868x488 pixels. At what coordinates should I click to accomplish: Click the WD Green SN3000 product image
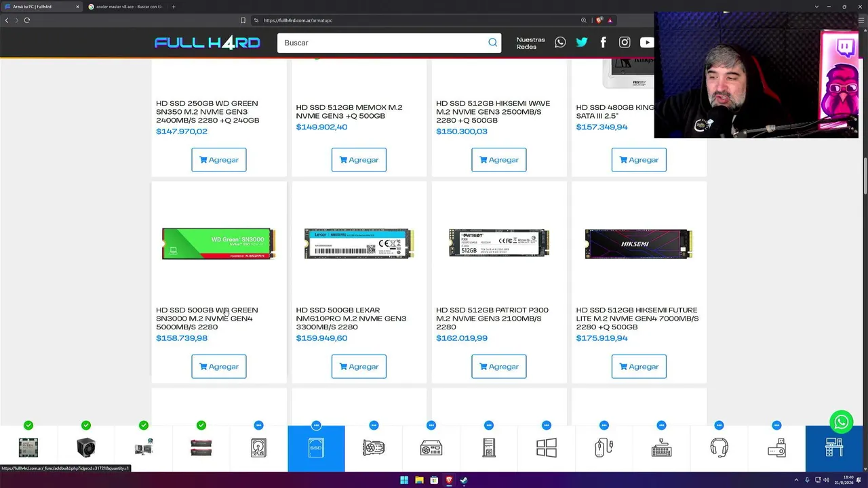point(219,244)
